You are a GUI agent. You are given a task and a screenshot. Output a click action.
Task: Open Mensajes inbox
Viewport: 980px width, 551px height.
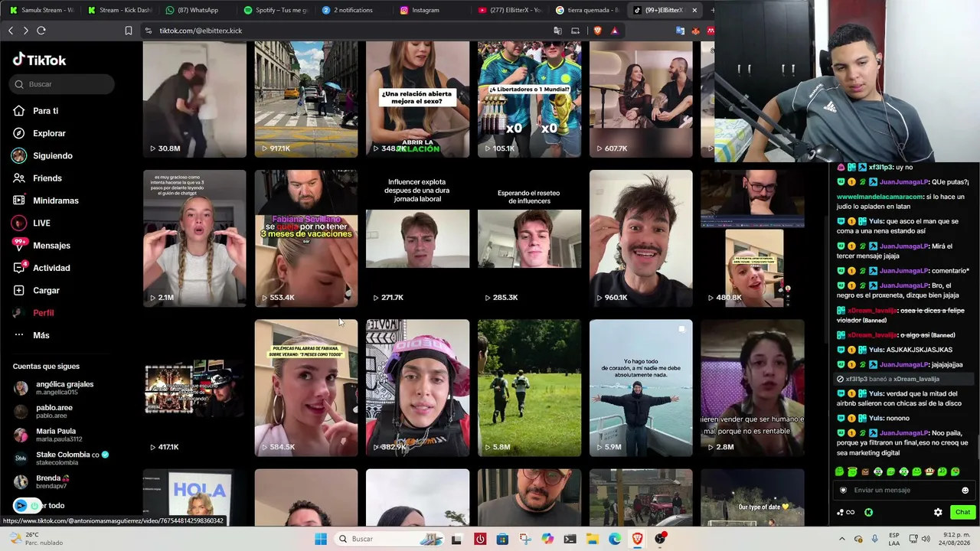[x=51, y=246]
